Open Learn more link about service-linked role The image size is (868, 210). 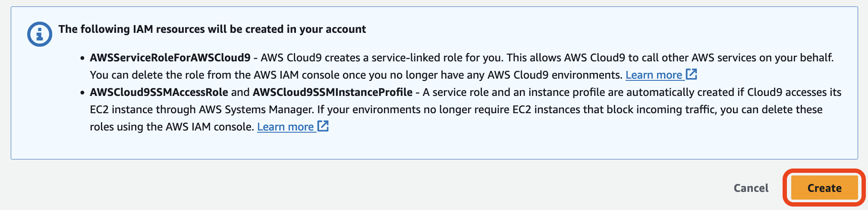pyautogui.click(x=654, y=75)
